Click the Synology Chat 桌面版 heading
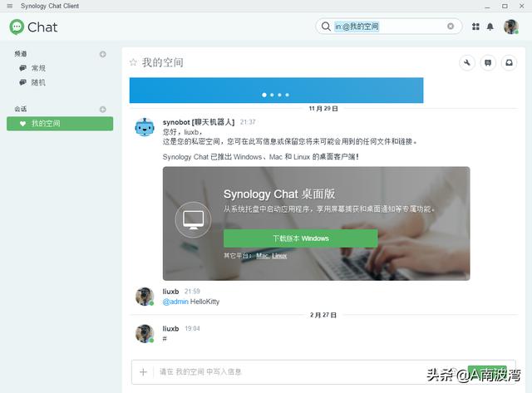Image resolution: width=532 pixels, height=393 pixels. [x=279, y=194]
